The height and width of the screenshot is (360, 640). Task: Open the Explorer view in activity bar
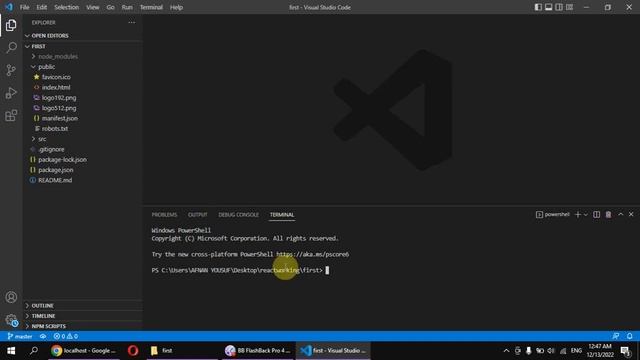pos(11,25)
